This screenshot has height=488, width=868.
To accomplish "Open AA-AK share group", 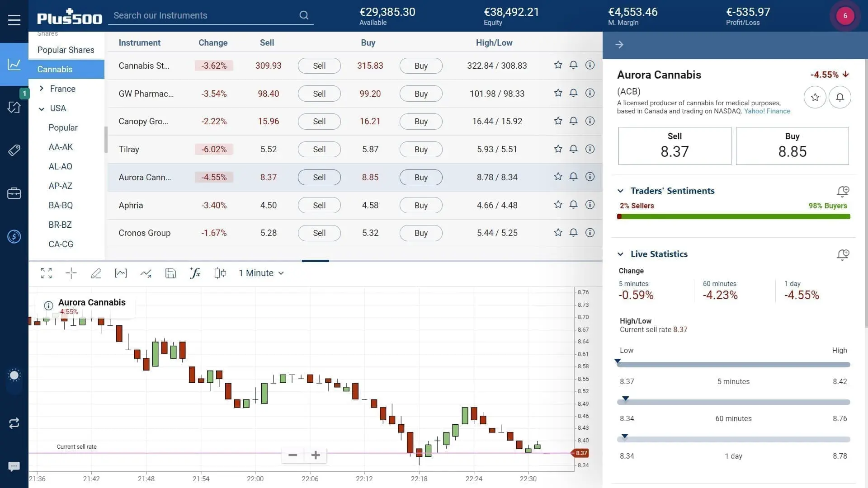I will (61, 147).
